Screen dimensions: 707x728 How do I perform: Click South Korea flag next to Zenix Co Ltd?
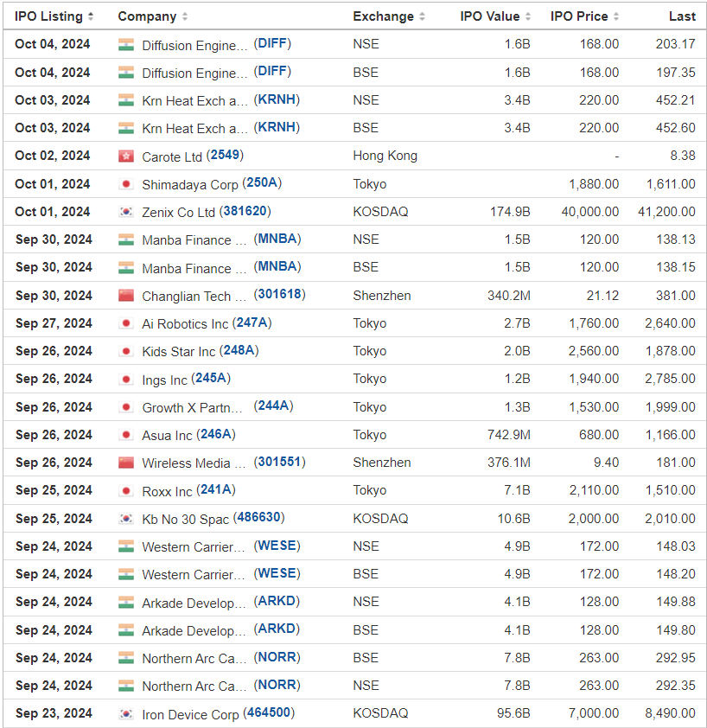click(x=126, y=212)
